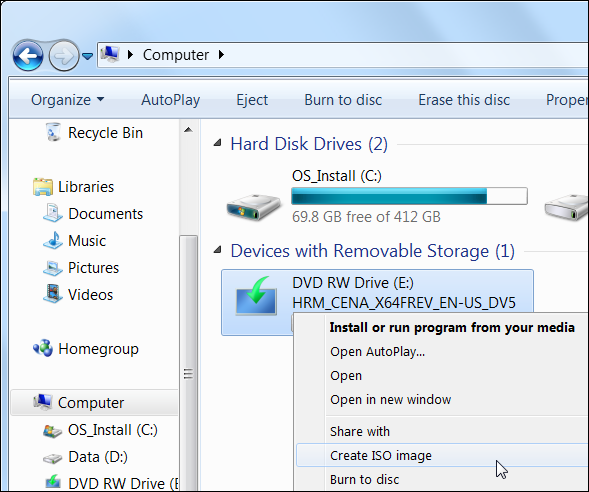Click Eject in the toolbar
The height and width of the screenshot is (492, 589).
[x=252, y=100]
